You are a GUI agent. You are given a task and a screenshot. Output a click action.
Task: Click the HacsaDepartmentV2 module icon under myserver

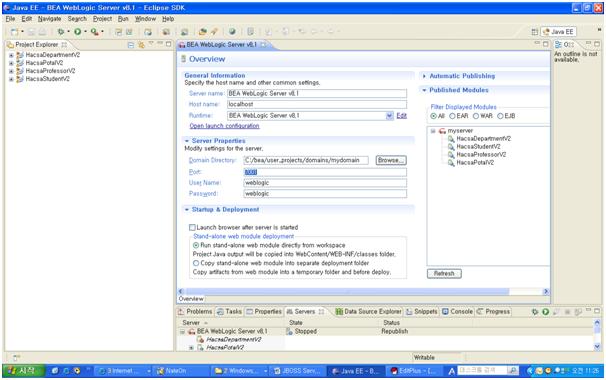click(451, 138)
